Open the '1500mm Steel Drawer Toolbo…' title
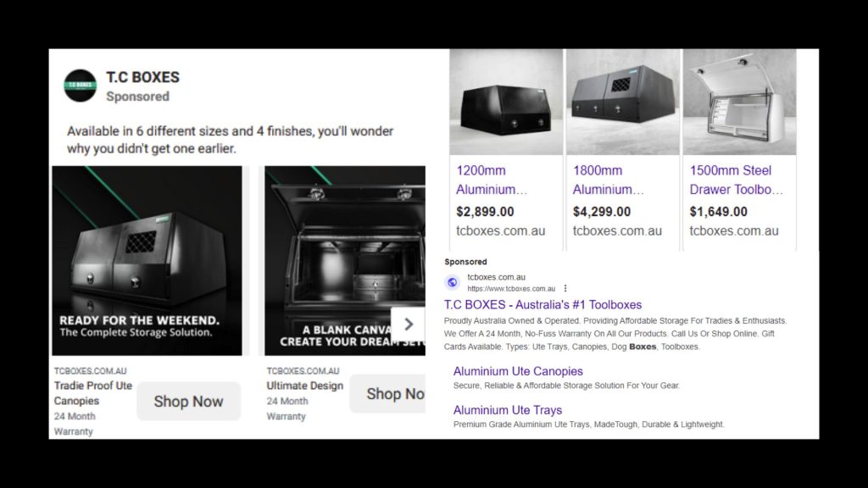This screenshot has height=488, width=868. click(x=737, y=180)
